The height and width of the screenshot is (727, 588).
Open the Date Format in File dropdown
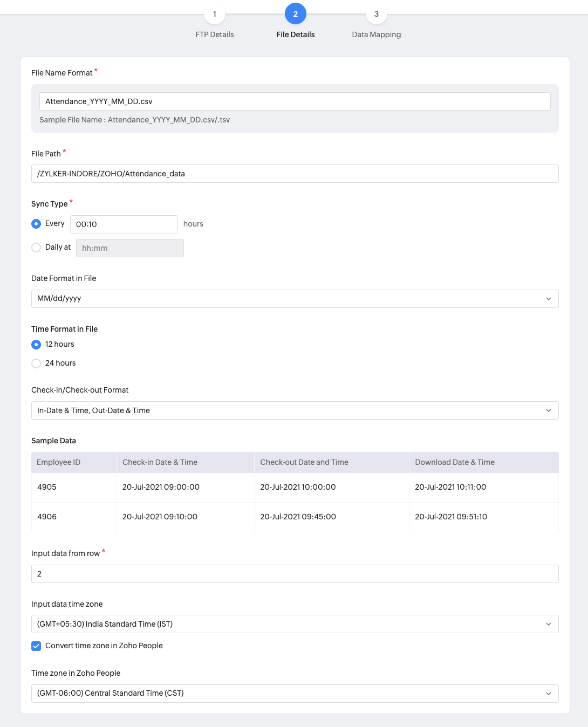pyautogui.click(x=295, y=299)
